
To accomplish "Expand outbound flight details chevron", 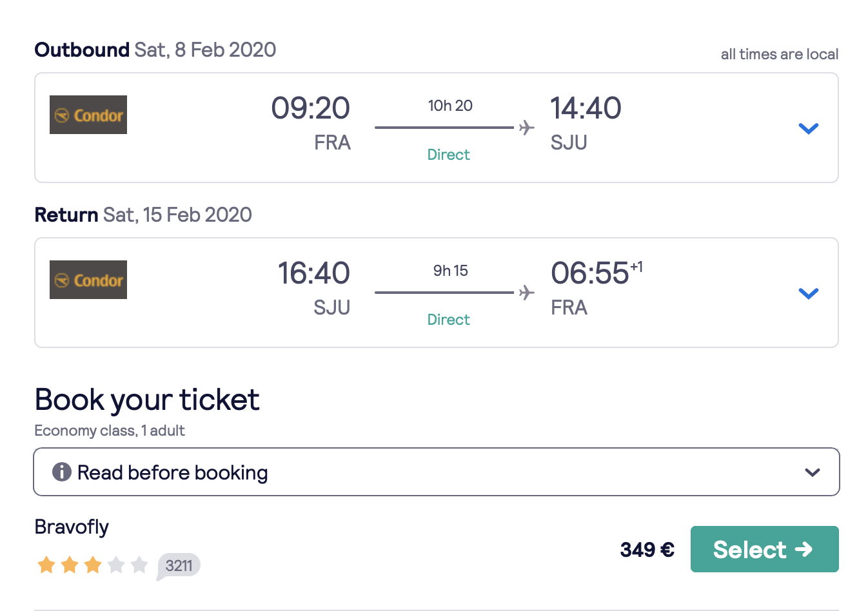I will [809, 128].
